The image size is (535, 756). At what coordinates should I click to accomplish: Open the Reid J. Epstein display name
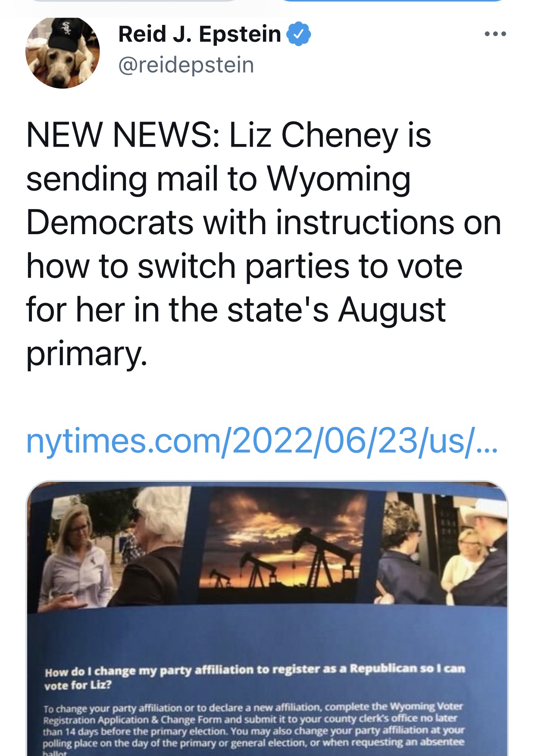click(199, 34)
